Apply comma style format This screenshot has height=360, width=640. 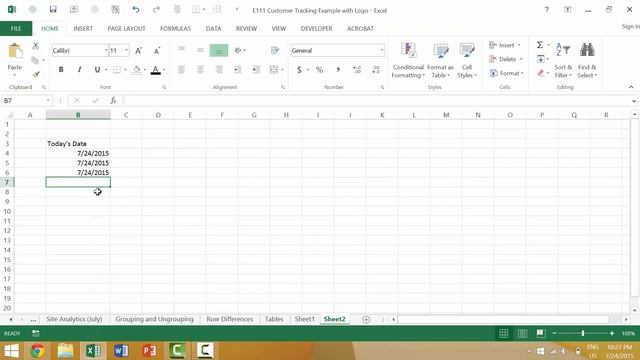pos(338,70)
